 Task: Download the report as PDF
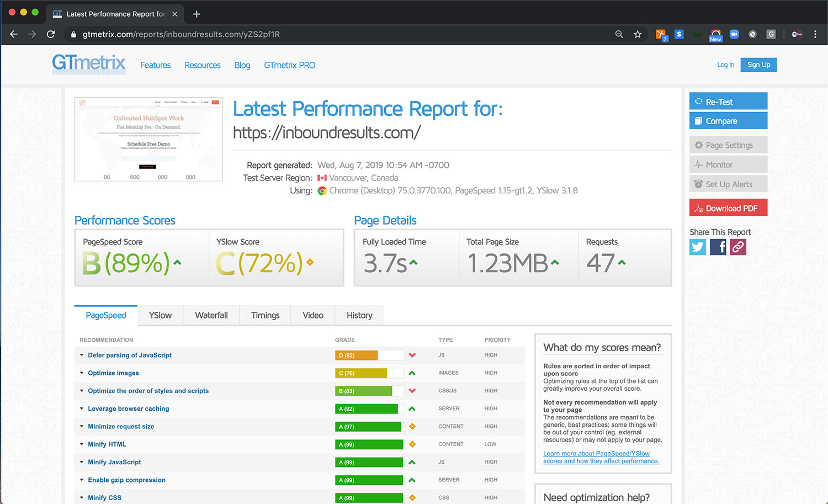tap(728, 208)
